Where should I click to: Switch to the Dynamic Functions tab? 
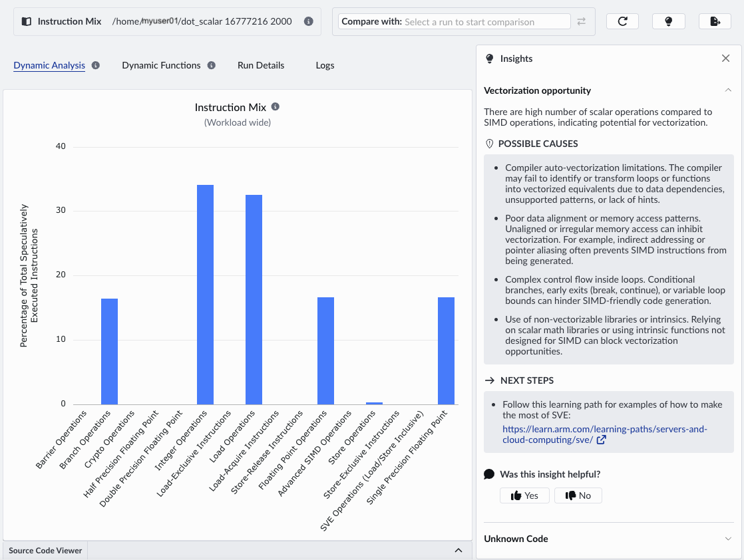[x=161, y=65]
